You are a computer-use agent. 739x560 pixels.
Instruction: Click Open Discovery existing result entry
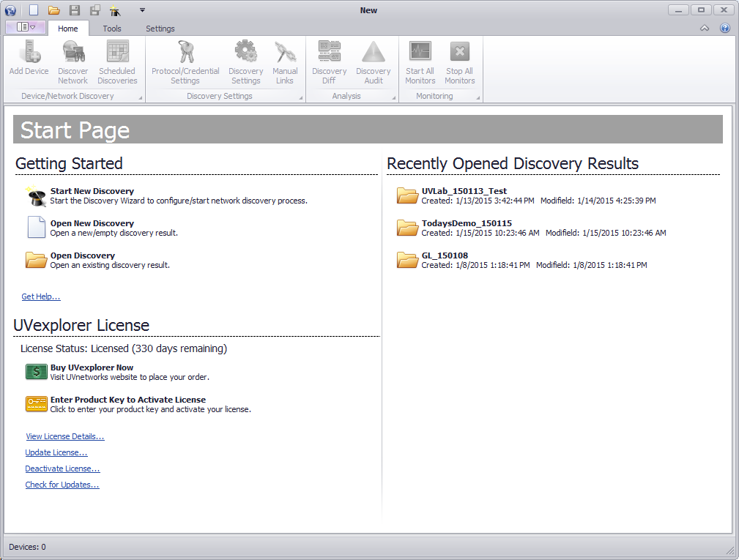tap(97, 260)
